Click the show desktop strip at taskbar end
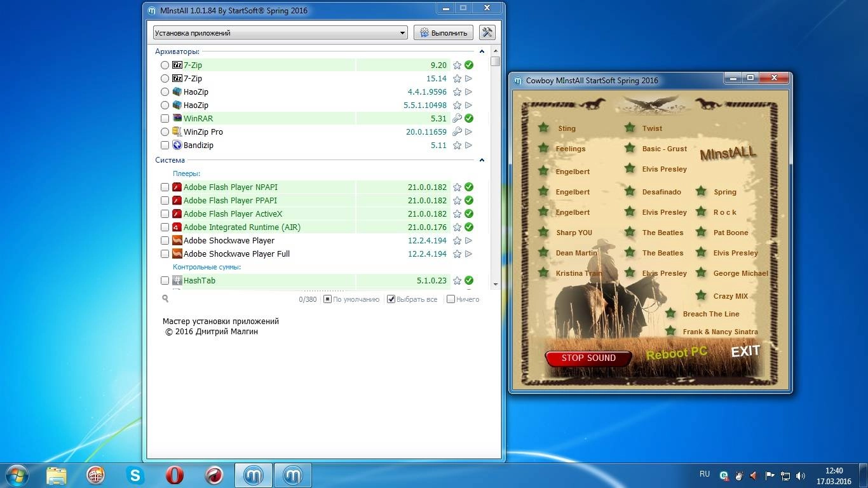The height and width of the screenshot is (488, 868). (864, 475)
